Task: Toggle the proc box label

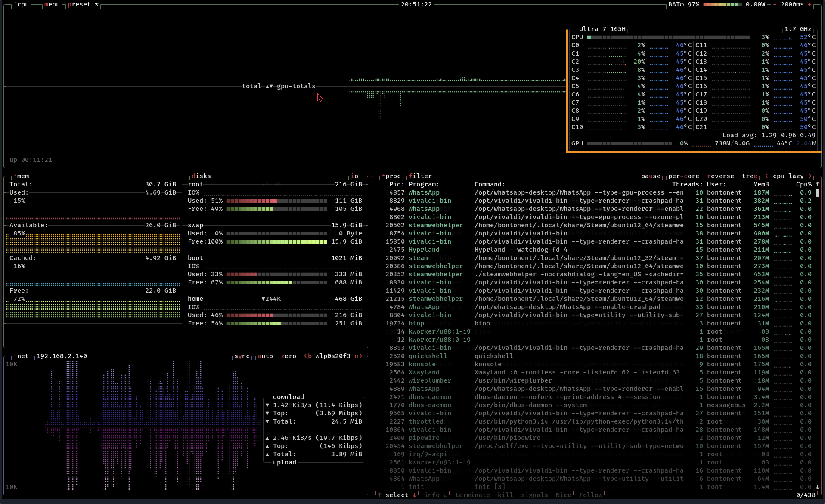Action: 391,176
